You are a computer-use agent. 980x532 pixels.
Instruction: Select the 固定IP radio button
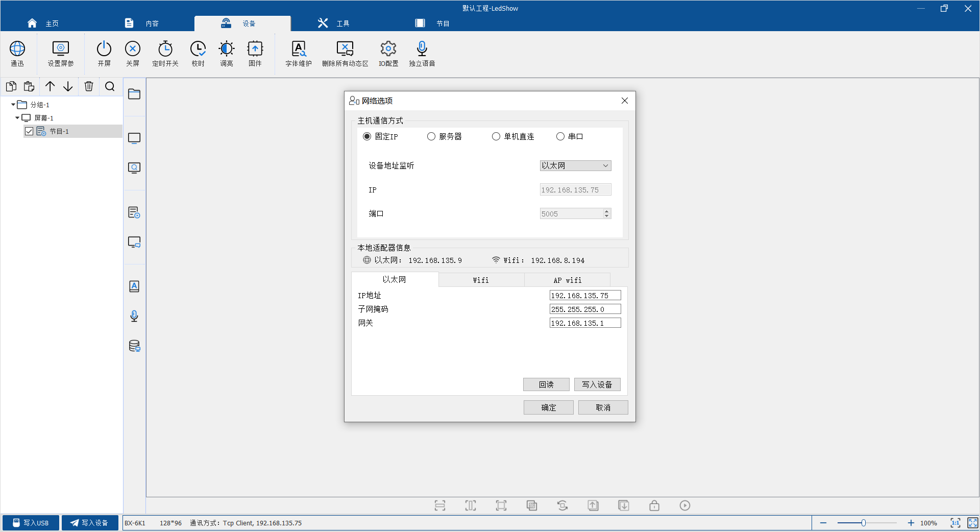click(367, 136)
